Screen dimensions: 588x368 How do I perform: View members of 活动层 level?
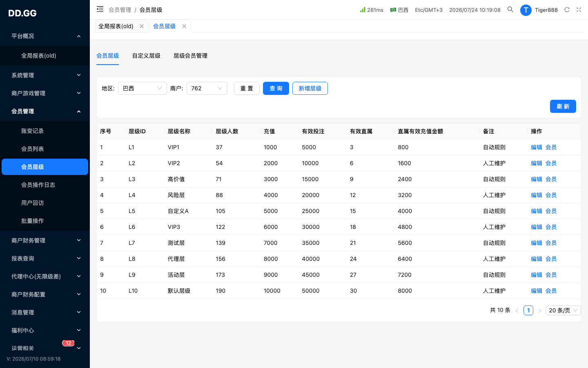click(551, 275)
